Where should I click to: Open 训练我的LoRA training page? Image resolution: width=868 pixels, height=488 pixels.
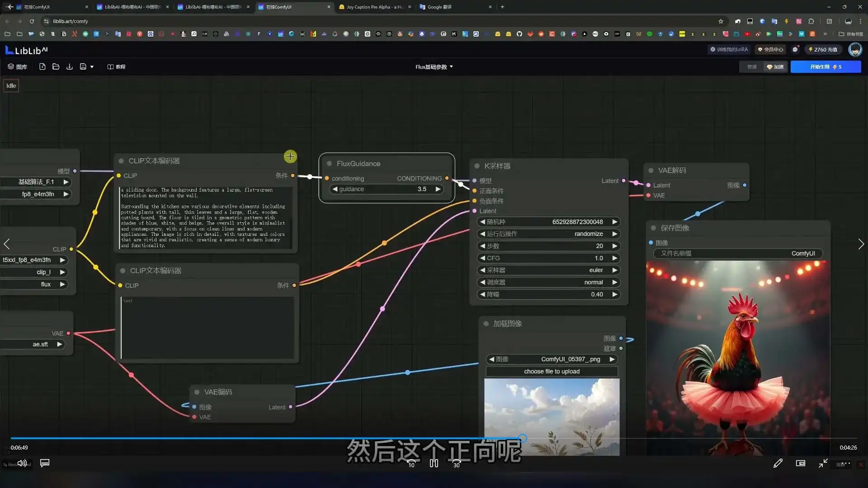[x=728, y=49]
